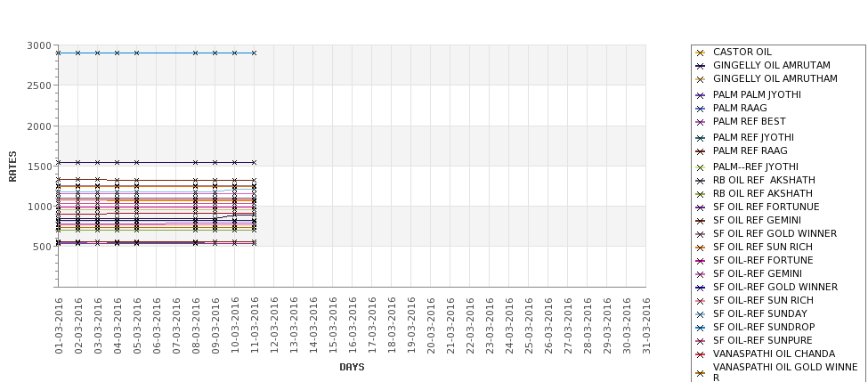This screenshot has width=868, height=382.
Task: Click the 18-03-2016 date label
Action: (392, 326)
